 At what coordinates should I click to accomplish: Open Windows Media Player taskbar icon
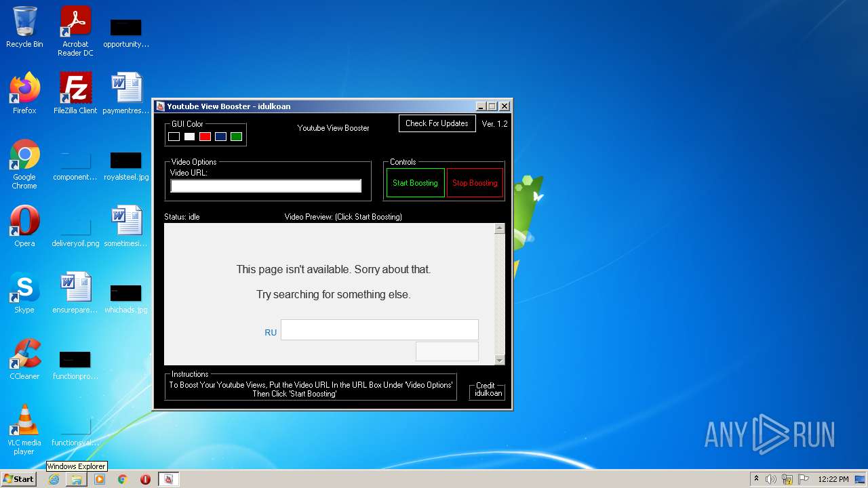(100, 479)
